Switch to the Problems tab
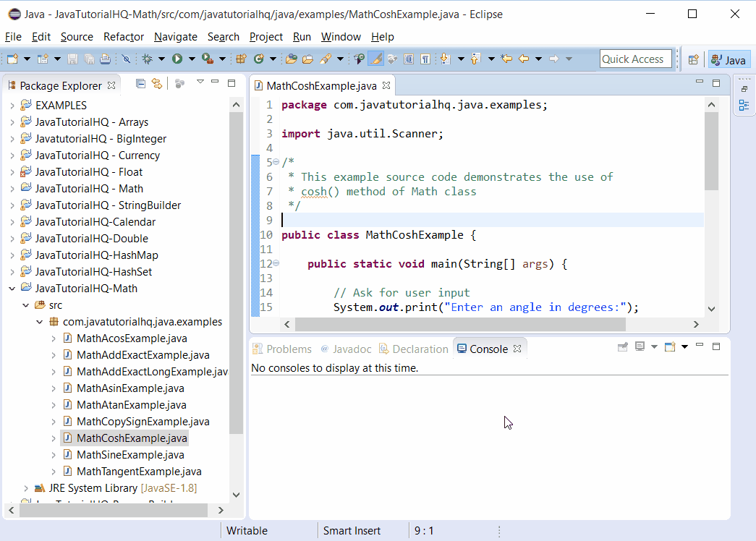Viewport: 756px width, 541px height. [283, 349]
